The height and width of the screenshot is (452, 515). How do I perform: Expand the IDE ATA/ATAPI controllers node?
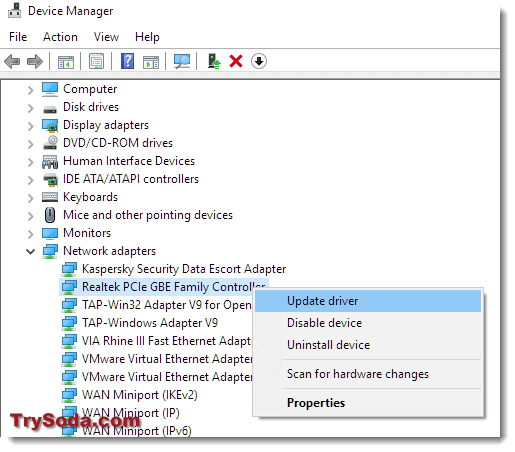click(30, 180)
